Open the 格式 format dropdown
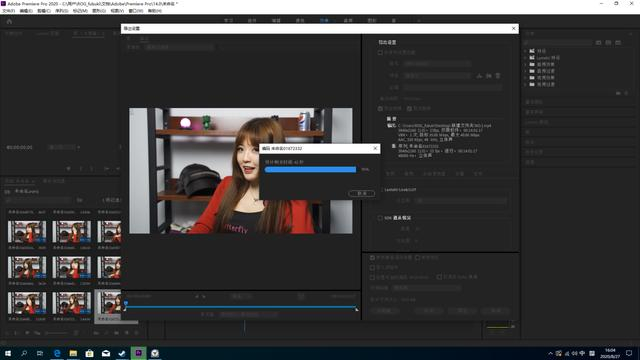Screen dimensions: 640x360 (x=437, y=64)
